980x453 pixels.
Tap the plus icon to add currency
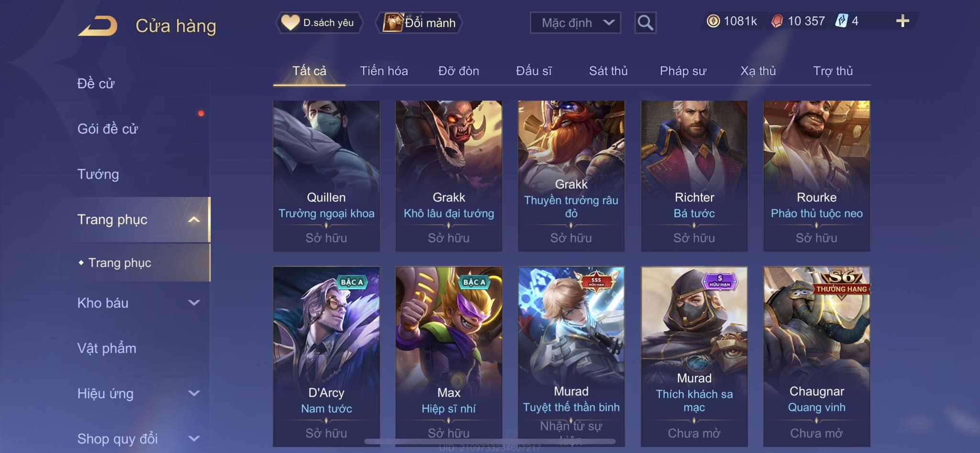coord(902,21)
